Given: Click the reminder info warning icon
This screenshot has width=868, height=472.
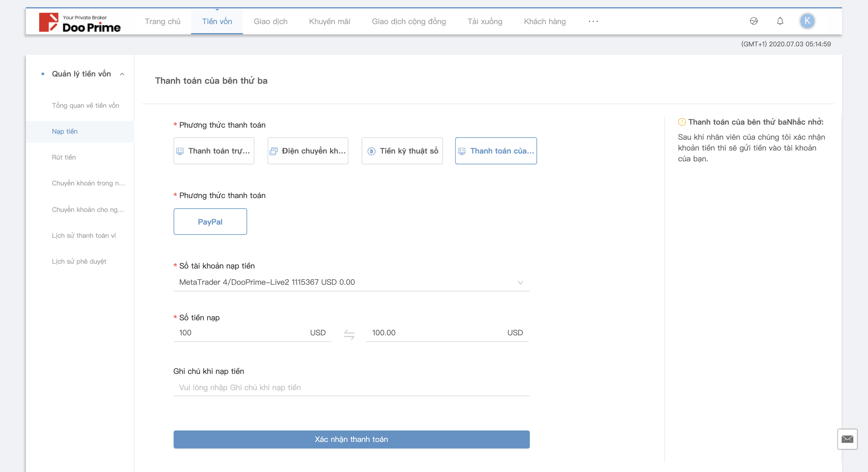Looking at the screenshot, I should 682,122.
